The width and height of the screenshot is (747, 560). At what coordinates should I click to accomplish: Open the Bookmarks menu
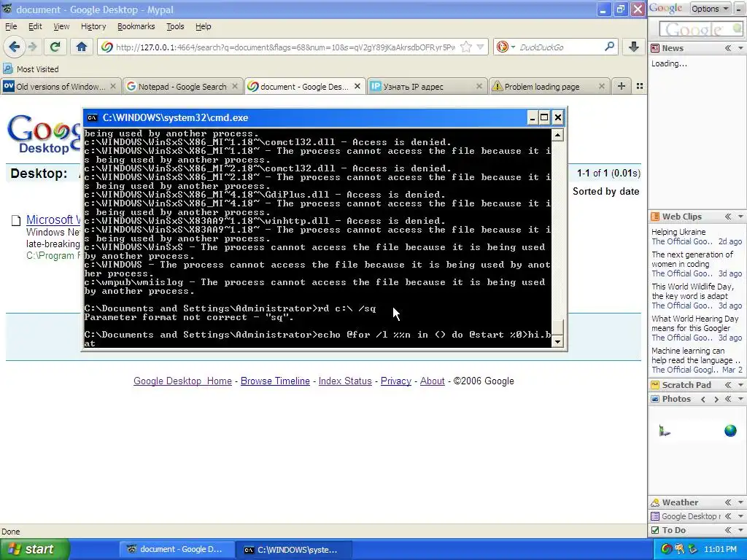(x=136, y=26)
